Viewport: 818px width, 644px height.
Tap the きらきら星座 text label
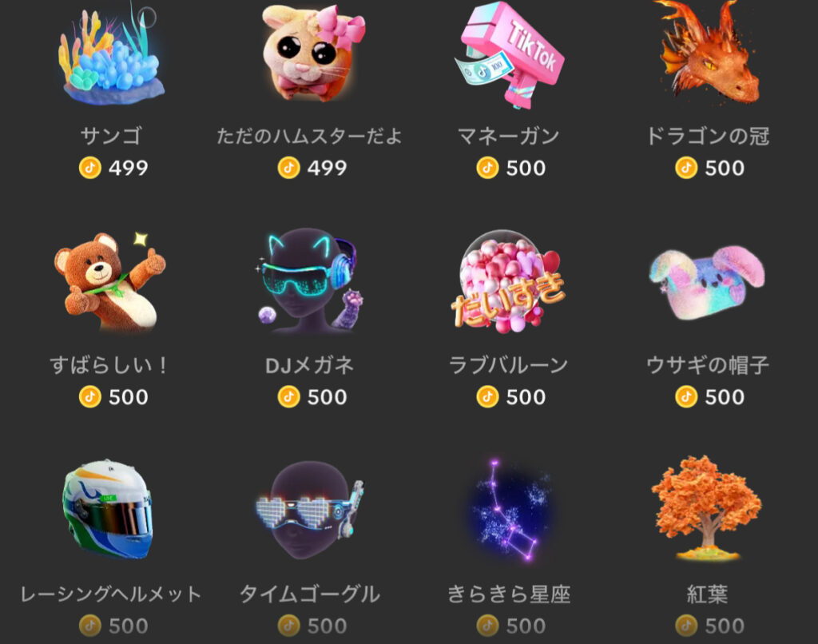(509, 594)
